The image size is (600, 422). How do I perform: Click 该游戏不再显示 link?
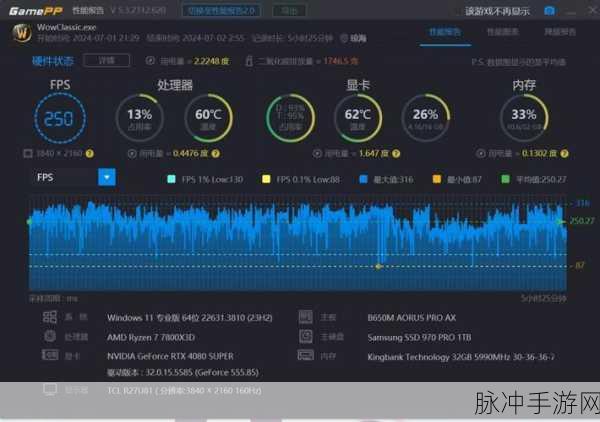point(497,11)
